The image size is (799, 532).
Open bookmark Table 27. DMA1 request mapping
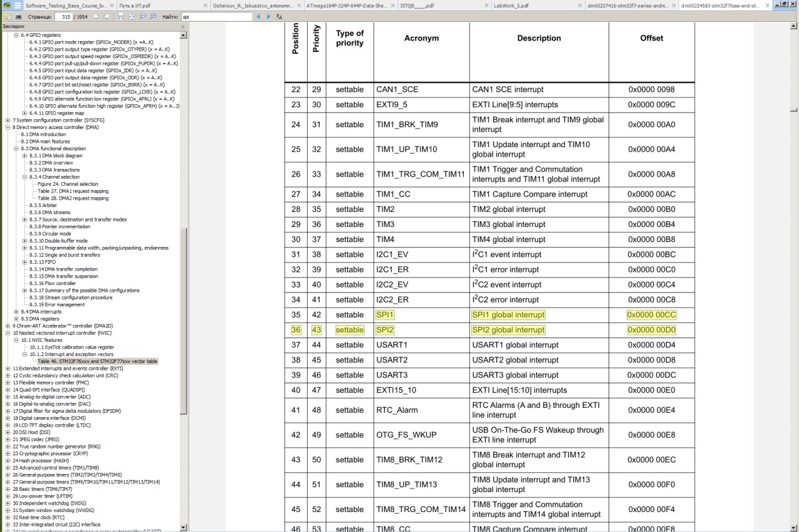[72, 191]
